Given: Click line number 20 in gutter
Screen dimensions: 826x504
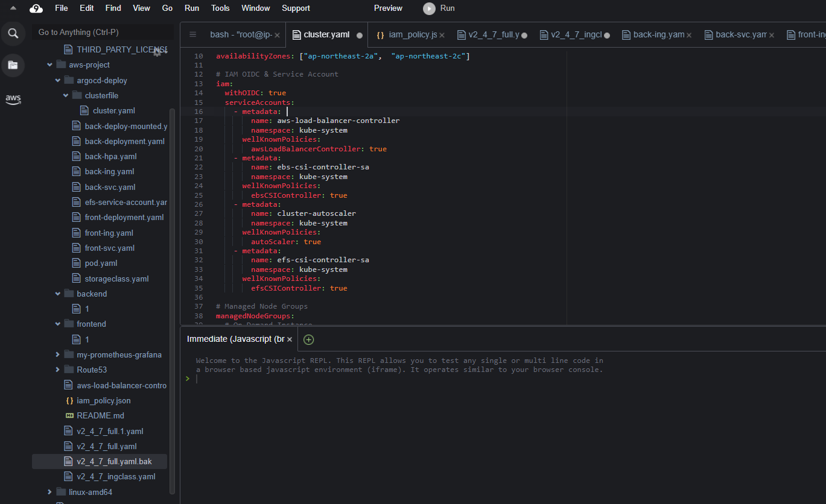Looking at the screenshot, I should point(199,149).
